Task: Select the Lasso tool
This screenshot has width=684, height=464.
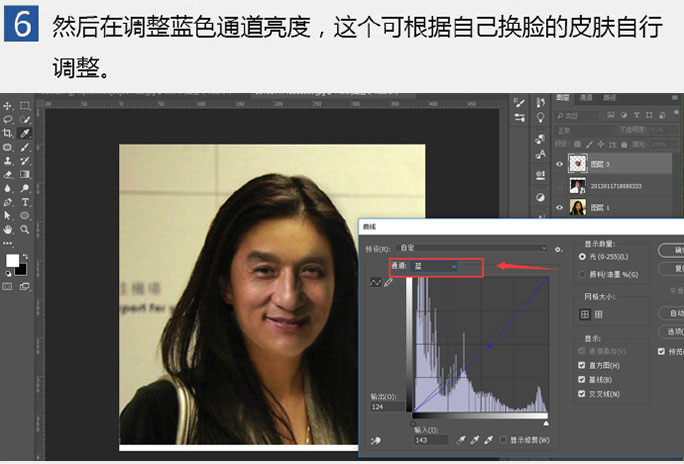Action: pos(7,119)
